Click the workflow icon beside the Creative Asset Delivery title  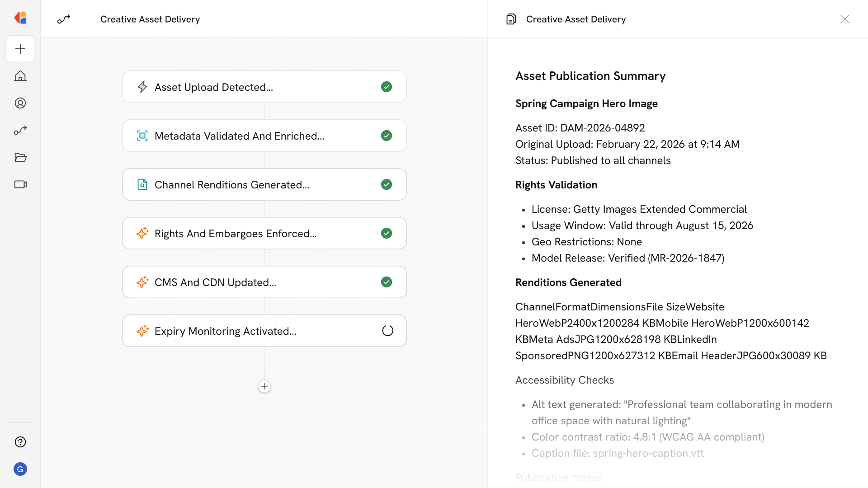pyautogui.click(x=64, y=19)
